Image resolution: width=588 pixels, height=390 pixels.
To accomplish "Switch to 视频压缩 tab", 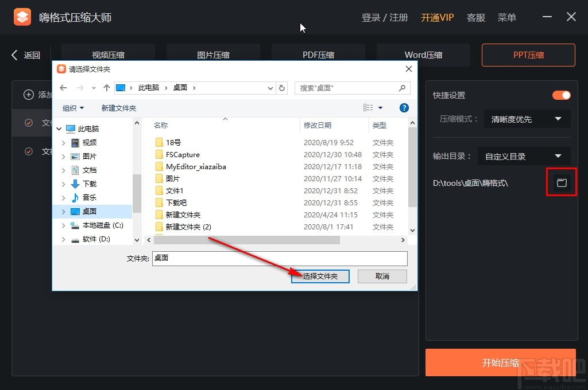I will (x=108, y=54).
